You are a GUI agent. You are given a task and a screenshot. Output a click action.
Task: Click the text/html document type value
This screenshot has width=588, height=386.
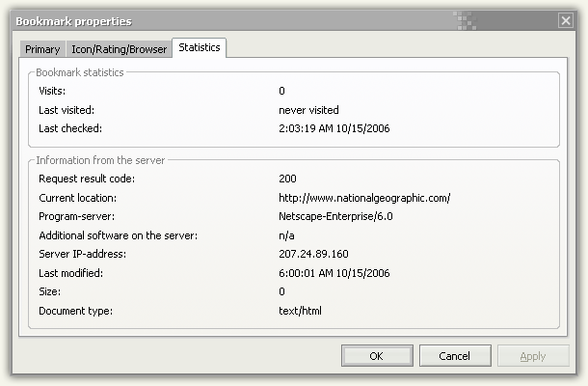pyautogui.click(x=300, y=311)
